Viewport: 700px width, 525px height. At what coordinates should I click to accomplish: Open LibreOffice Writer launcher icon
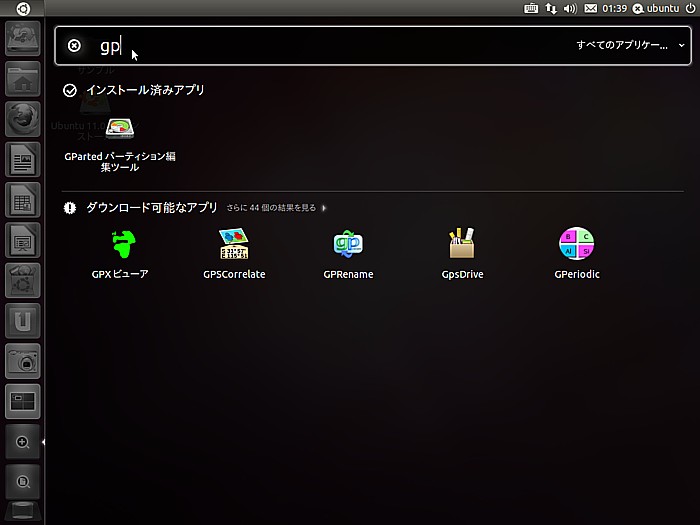click(23, 159)
